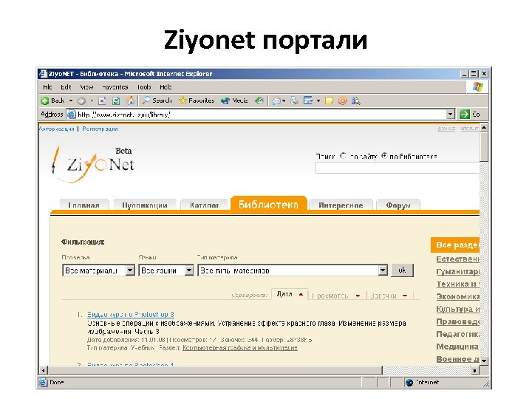Click the Медицина category link
Viewport: 532px width, 399px height.
[x=457, y=347]
